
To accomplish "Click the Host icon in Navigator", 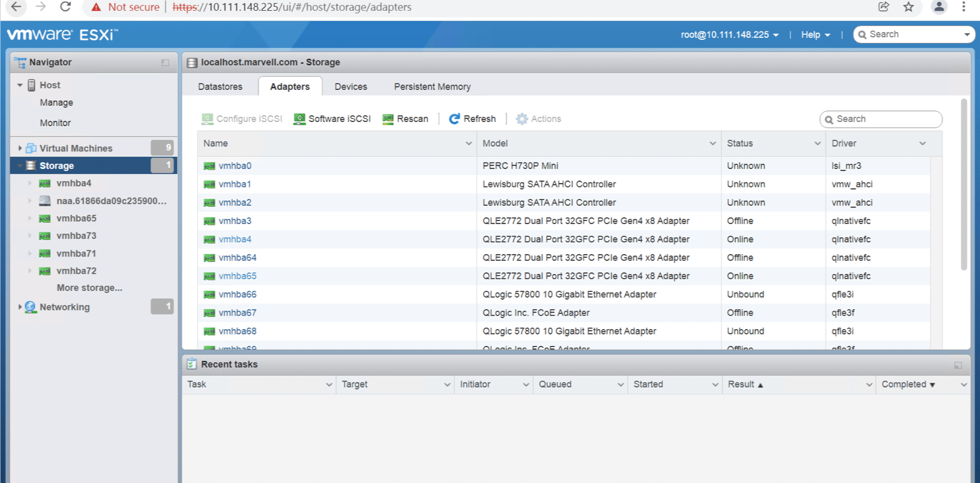I will click(31, 85).
